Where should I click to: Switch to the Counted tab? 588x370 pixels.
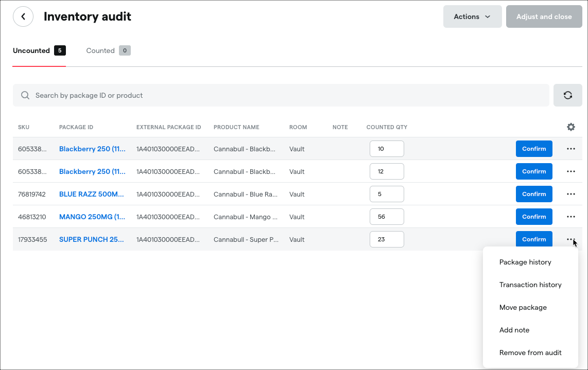click(x=108, y=50)
